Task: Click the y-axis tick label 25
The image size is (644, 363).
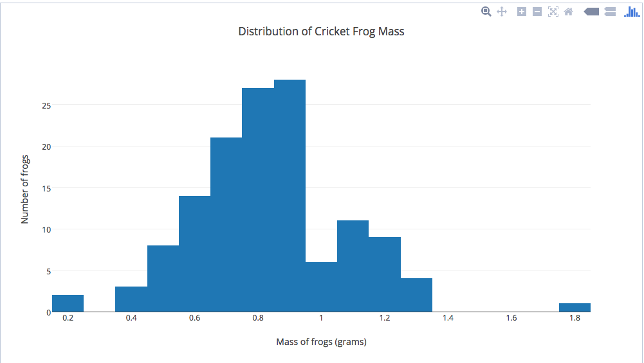Action: point(46,105)
